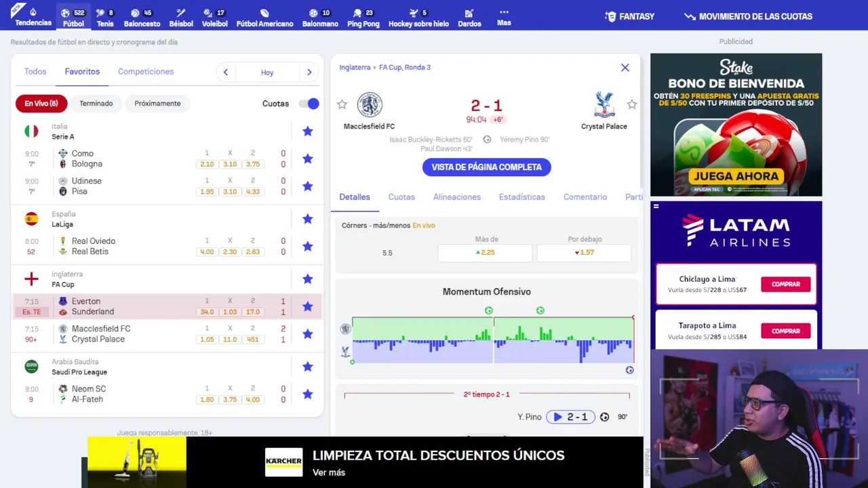Open Inglaterra breadcrumb link
This screenshot has height=488, width=868.
(x=355, y=67)
